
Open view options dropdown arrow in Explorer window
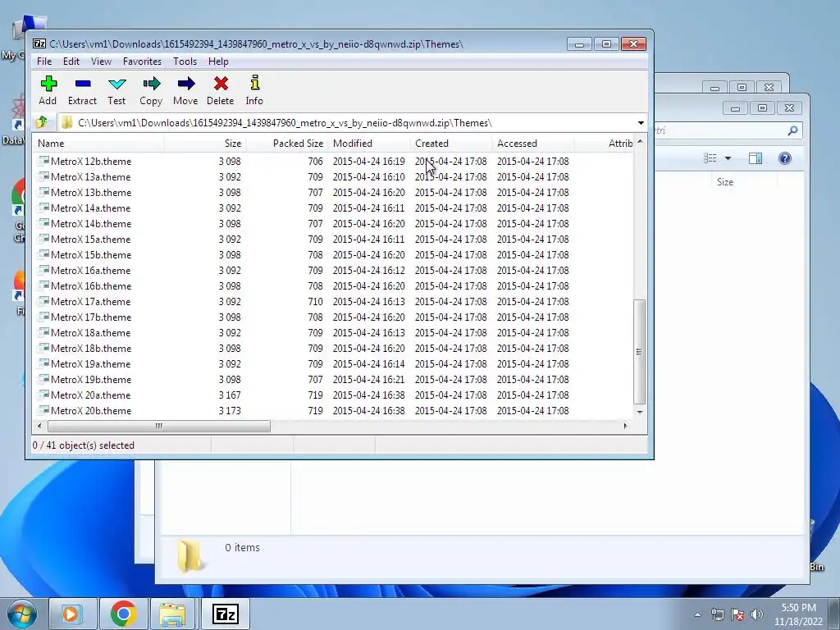pos(728,158)
